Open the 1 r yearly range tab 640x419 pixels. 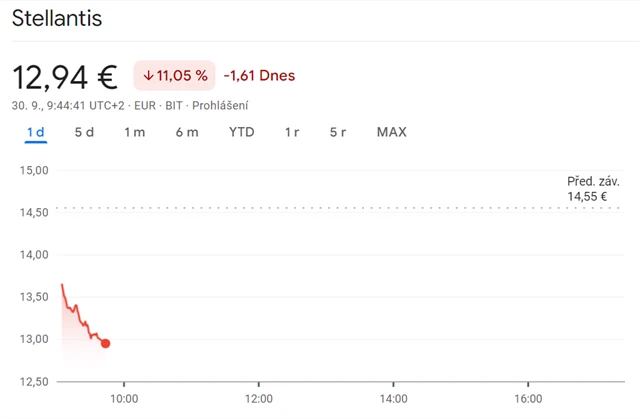click(x=292, y=132)
